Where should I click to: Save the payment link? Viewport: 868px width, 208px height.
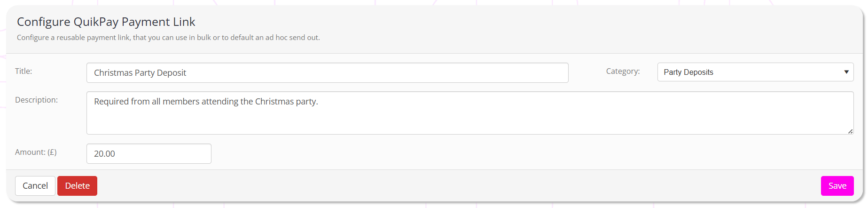(x=837, y=186)
